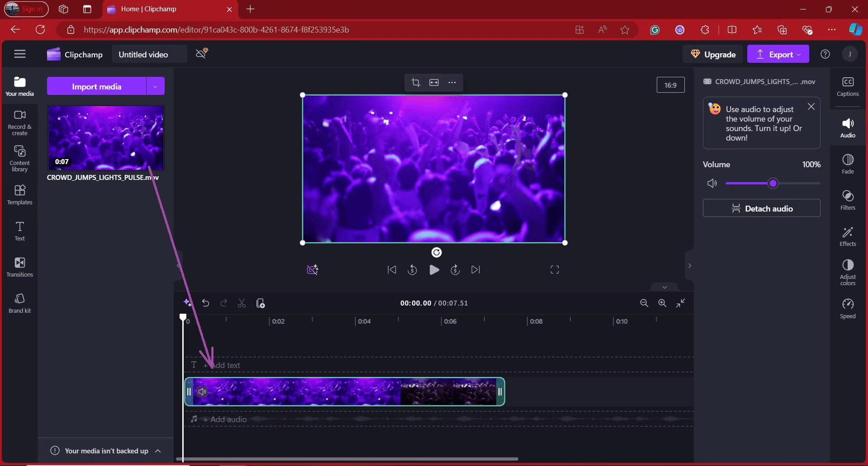Image resolution: width=868 pixels, height=466 pixels.
Task: Open the Filters panel
Action: (848, 200)
